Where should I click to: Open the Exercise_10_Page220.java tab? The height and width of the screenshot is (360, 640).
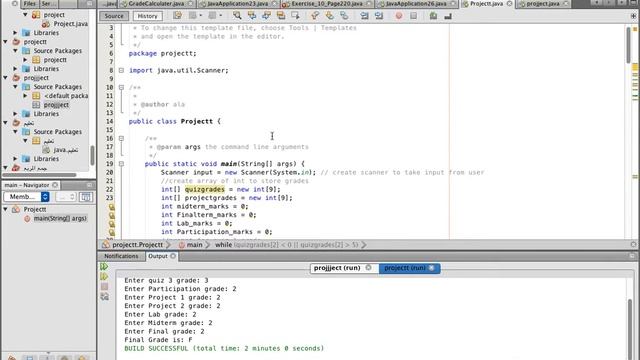tap(327, 4)
